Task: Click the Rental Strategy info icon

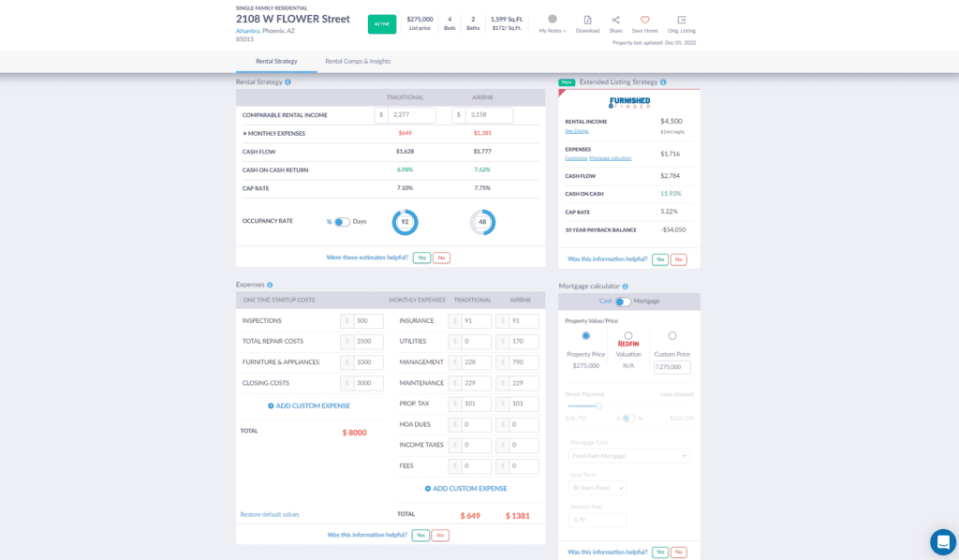Action: click(x=288, y=81)
